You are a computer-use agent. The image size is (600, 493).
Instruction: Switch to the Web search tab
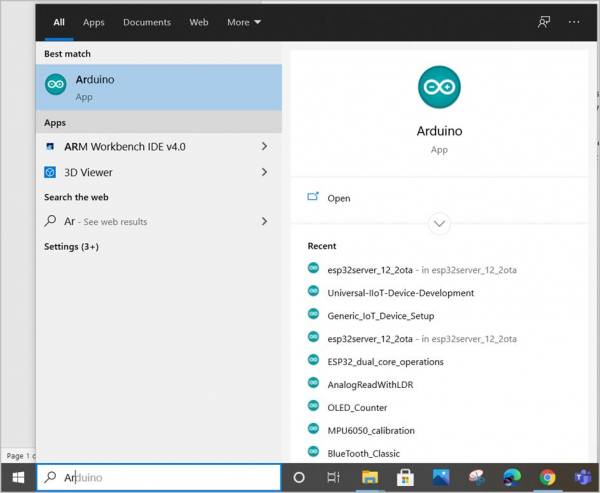pos(199,22)
